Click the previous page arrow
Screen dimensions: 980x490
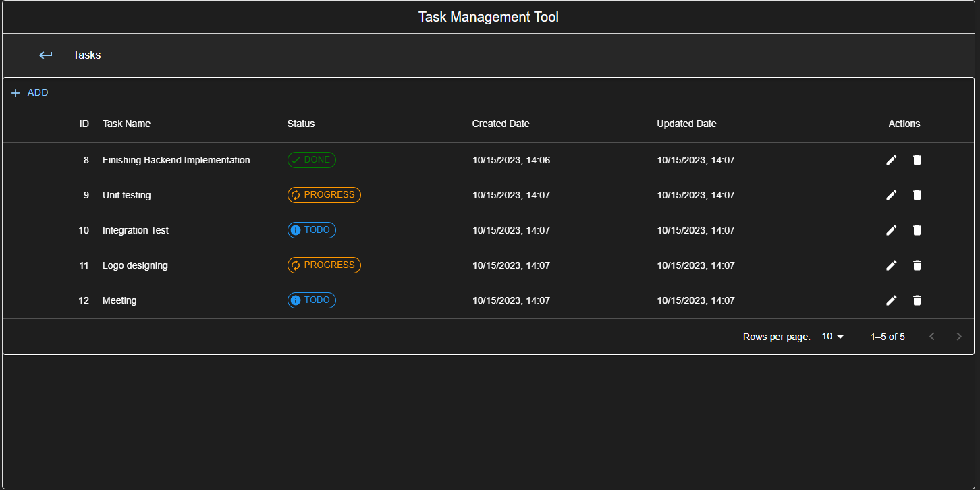tap(932, 336)
